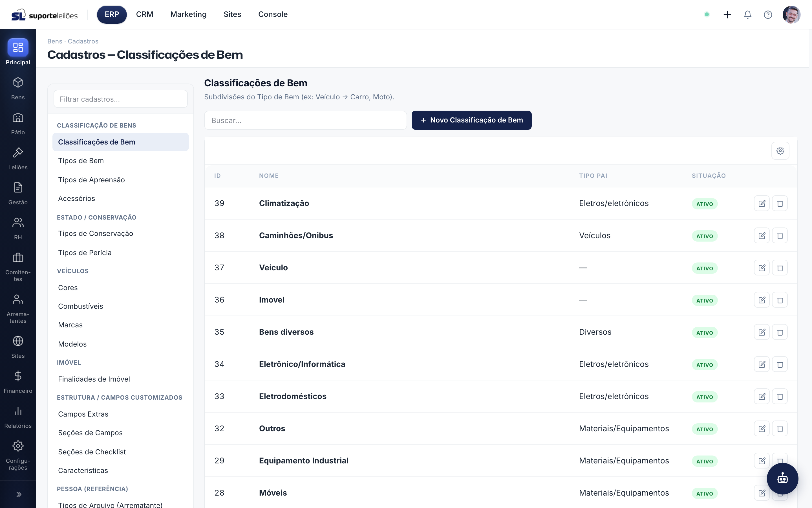Screen dimensions: 812x508
Task: Go to Pátio in the sidebar
Action: point(18,124)
